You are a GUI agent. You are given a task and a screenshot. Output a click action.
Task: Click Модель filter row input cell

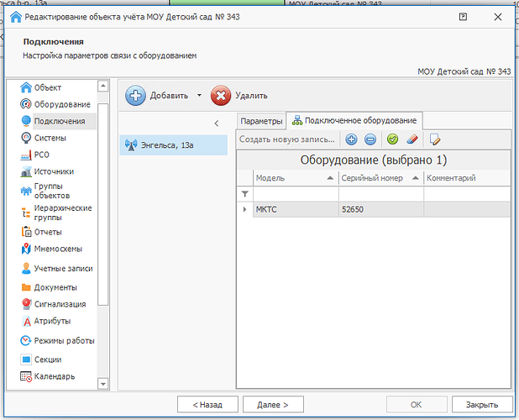tap(294, 194)
